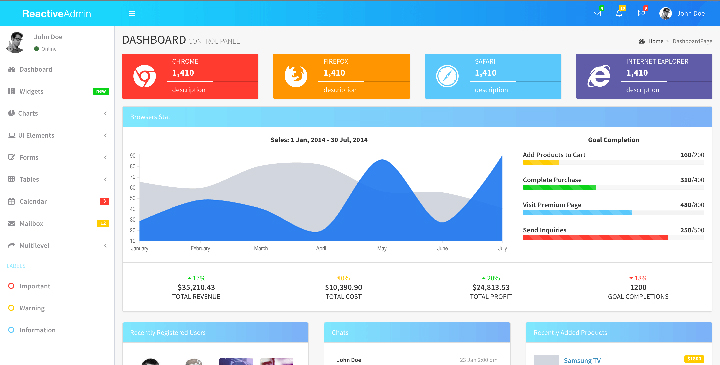720x365 pixels.
Task: Click the blue Information circle icon
Action: tap(11, 330)
